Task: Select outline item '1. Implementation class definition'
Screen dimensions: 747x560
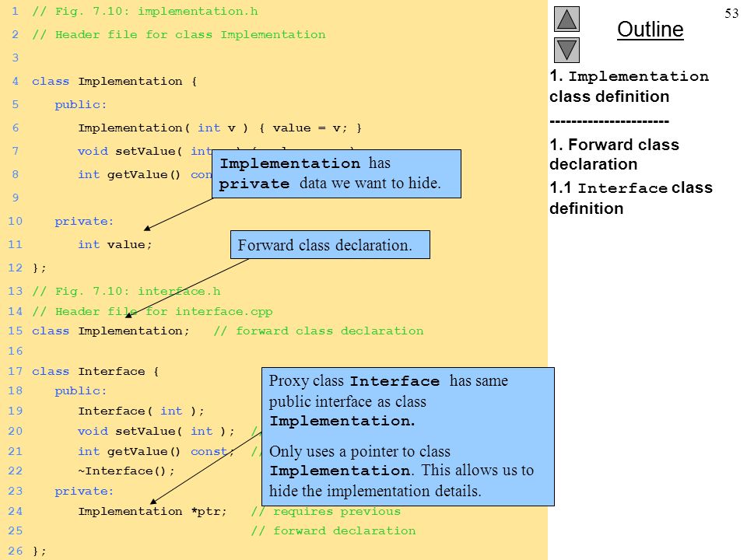Action: tap(629, 86)
